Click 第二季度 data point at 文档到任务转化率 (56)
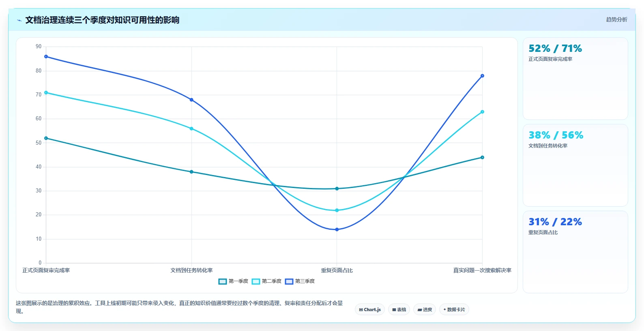 click(191, 128)
